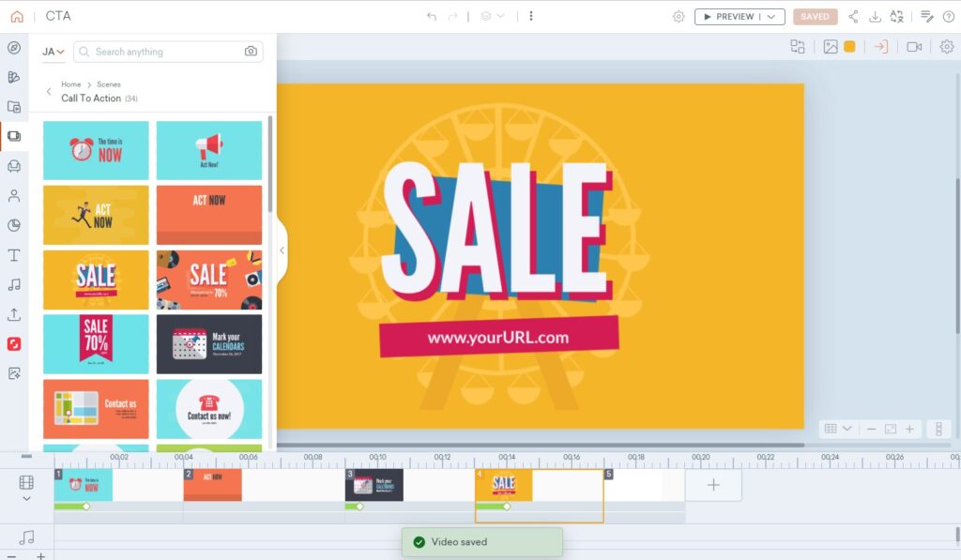961x560 pixels.
Task: Open the Audio library in sidebar
Action: pyautogui.click(x=14, y=284)
